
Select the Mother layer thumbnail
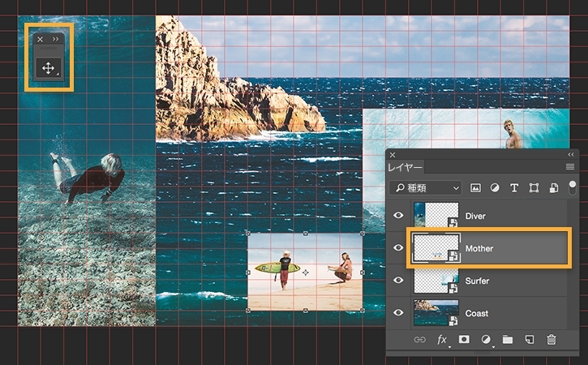[x=436, y=247]
